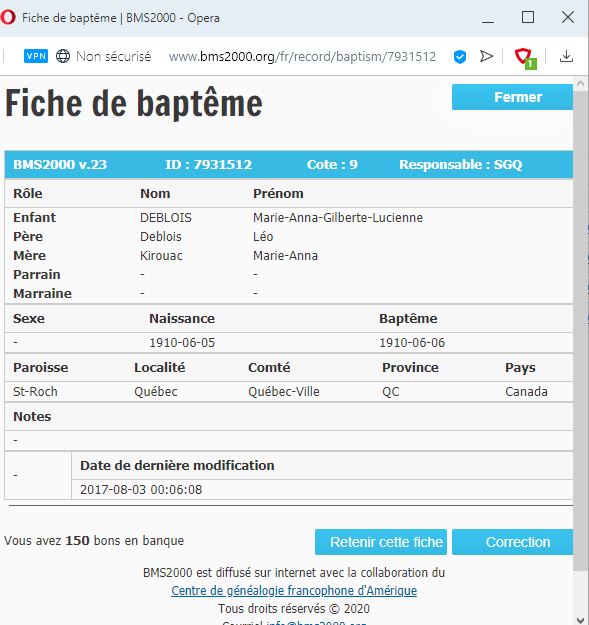Toggle the VPN badge in address bar
Viewport: 589px width, 625px height.
tap(36, 56)
